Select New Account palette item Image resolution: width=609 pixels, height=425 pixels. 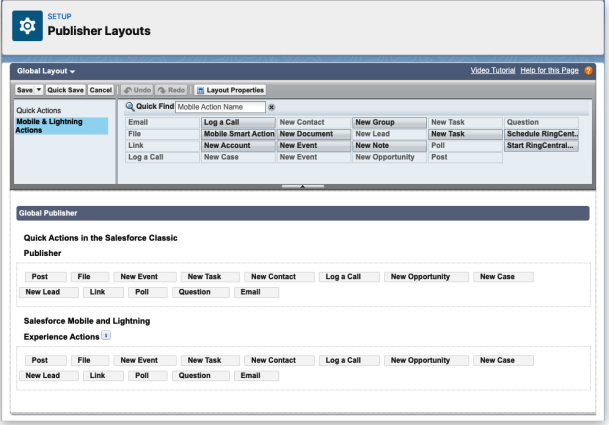[238, 146]
